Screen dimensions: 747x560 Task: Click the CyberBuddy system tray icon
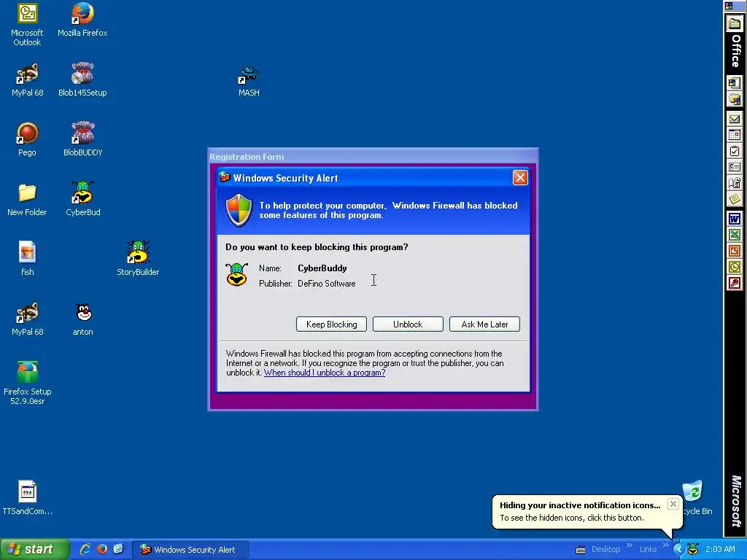click(693, 550)
